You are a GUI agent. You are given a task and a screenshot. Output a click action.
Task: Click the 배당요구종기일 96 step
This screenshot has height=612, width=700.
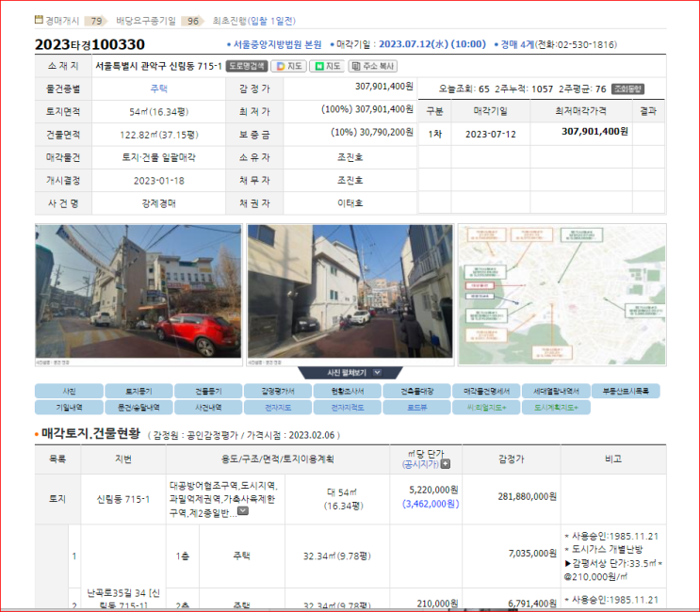(x=158, y=21)
